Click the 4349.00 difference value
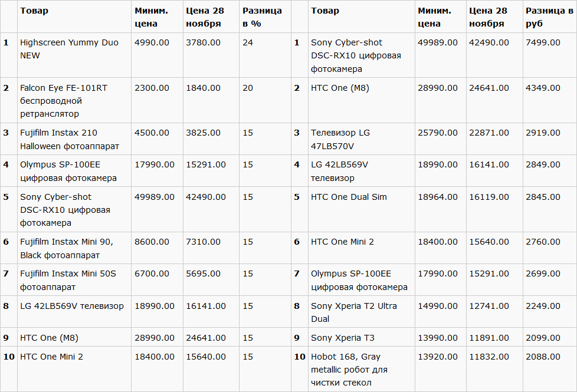The width and height of the screenshot is (577, 392). [543, 88]
